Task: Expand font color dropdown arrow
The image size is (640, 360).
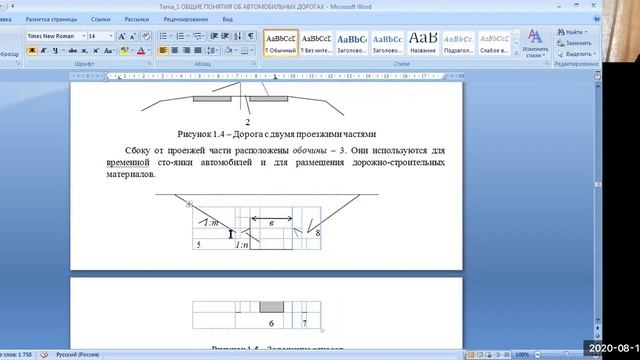Action: tap(149, 51)
